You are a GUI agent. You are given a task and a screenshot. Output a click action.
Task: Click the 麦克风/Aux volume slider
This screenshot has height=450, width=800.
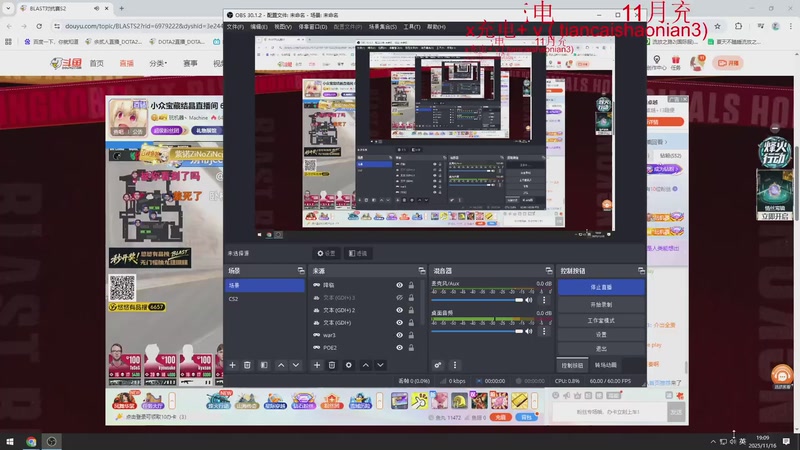click(x=478, y=300)
